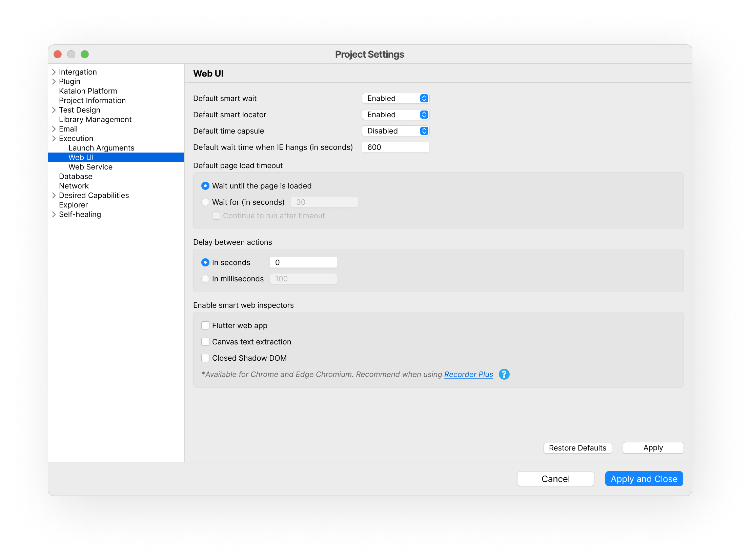Expand the Desired Capabilities node
The image size is (753, 560).
54,195
